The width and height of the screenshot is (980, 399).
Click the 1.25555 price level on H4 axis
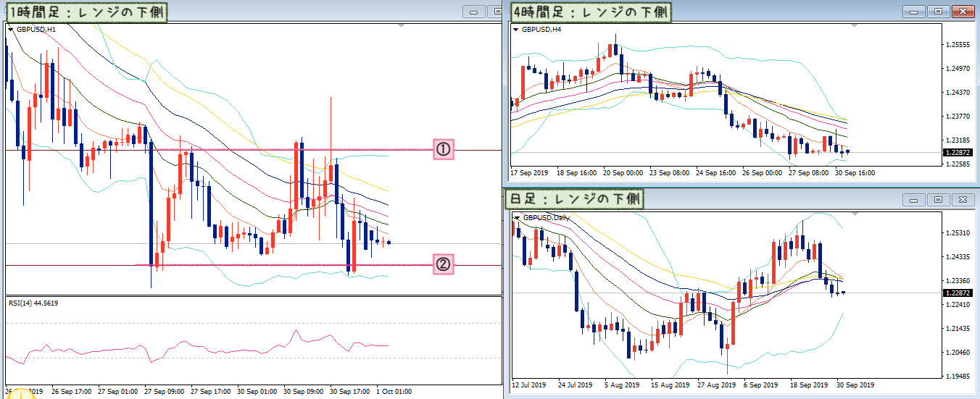(x=958, y=45)
